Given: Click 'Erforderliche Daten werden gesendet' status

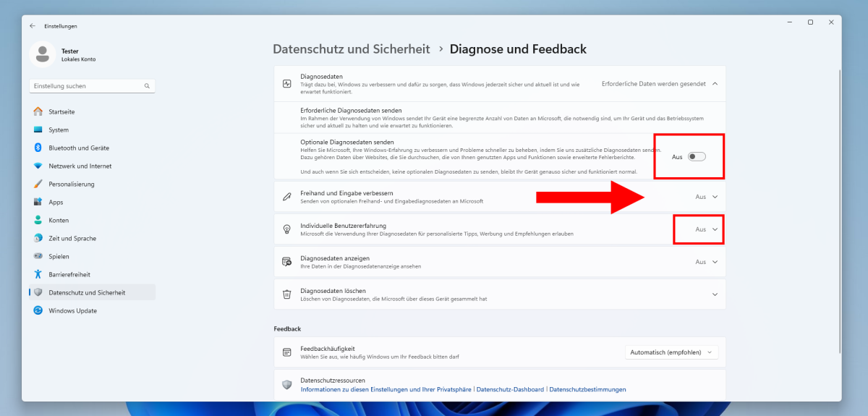Looking at the screenshot, I should click(653, 83).
